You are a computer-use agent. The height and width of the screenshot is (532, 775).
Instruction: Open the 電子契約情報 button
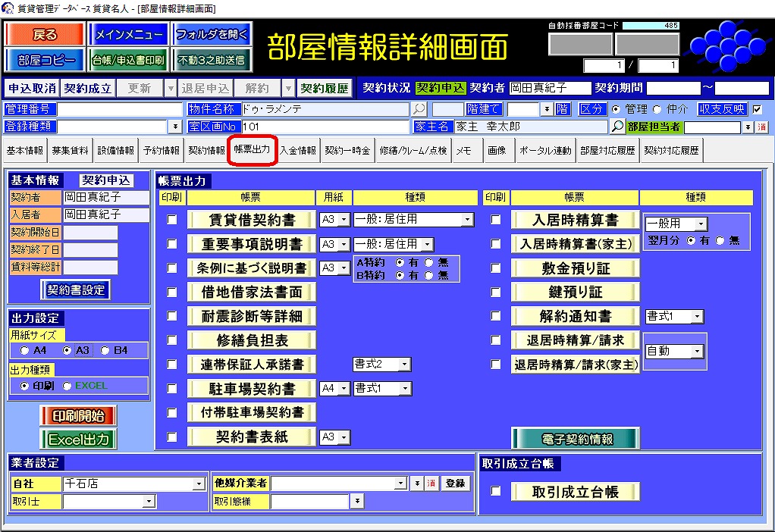575,439
